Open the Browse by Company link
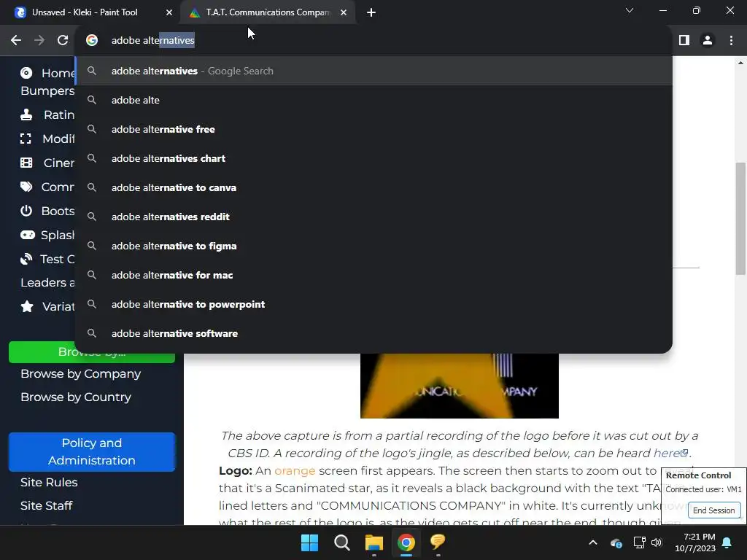747x560 pixels. (x=80, y=374)
